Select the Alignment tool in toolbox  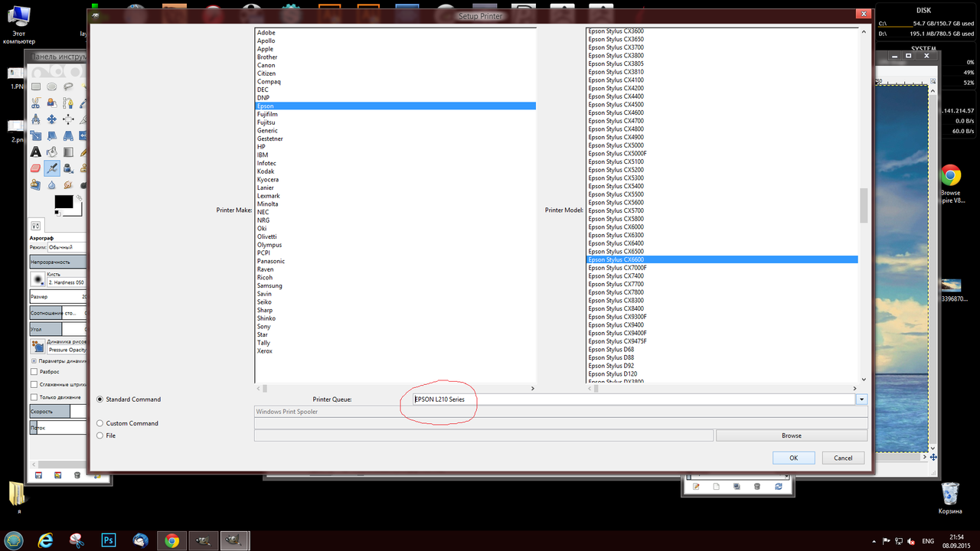pyautogui.click(x=68, y=119)
